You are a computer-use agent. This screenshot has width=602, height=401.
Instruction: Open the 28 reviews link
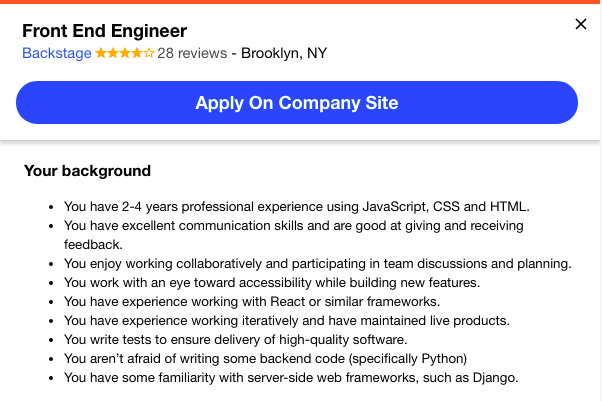point(192,53)
